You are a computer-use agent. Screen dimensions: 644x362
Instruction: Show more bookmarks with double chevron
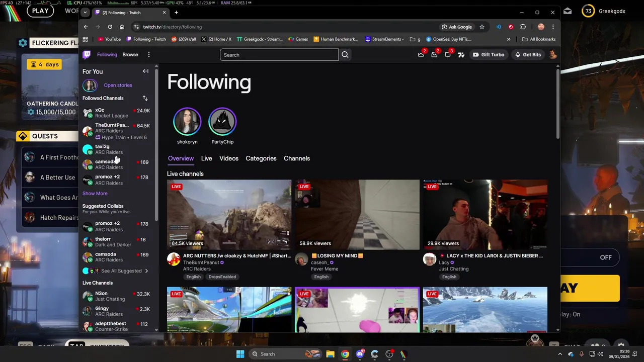pos(509,39)
